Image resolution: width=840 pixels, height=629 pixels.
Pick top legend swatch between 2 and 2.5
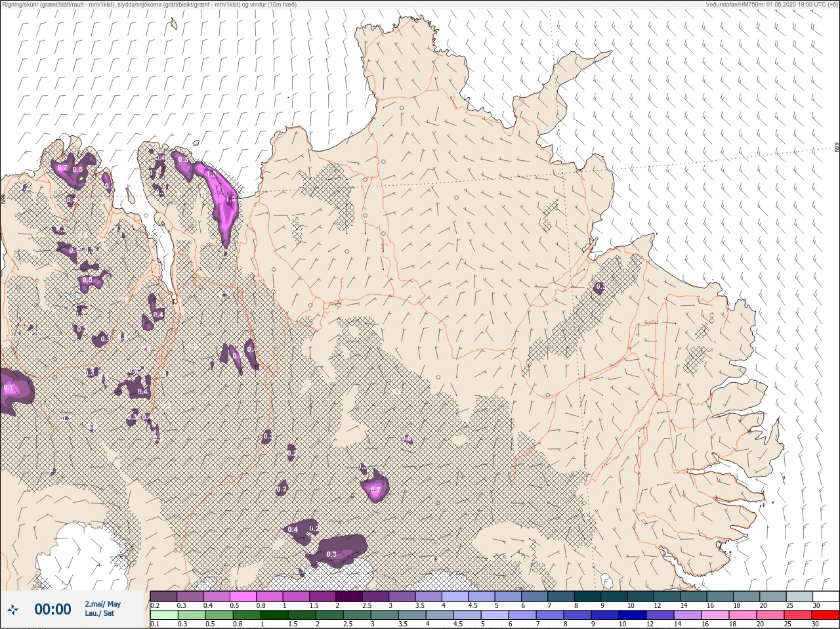[349, 596]
